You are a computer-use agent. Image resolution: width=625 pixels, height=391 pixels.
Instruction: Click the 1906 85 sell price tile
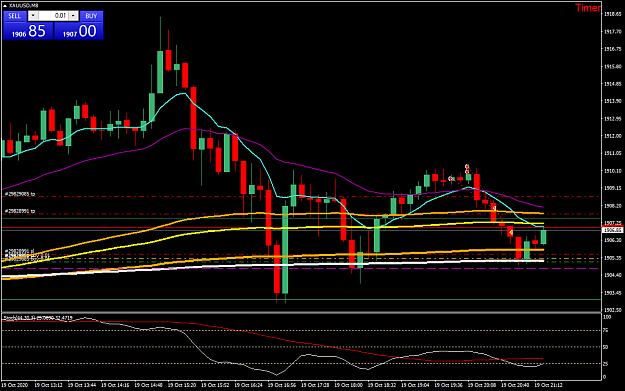pyautogui.click(x=28, y=31)
